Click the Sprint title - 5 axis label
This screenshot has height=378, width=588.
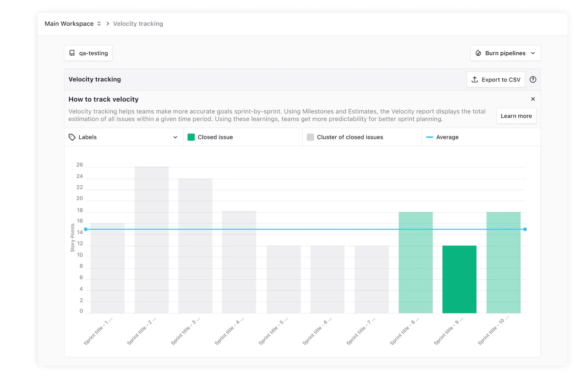coord(273,331)
